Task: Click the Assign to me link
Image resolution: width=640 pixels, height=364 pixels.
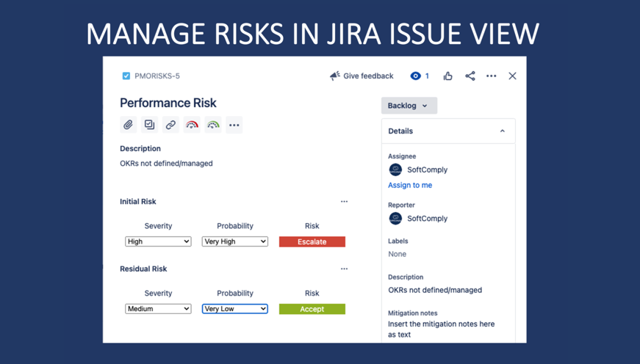Action: (x=410, y=185)
